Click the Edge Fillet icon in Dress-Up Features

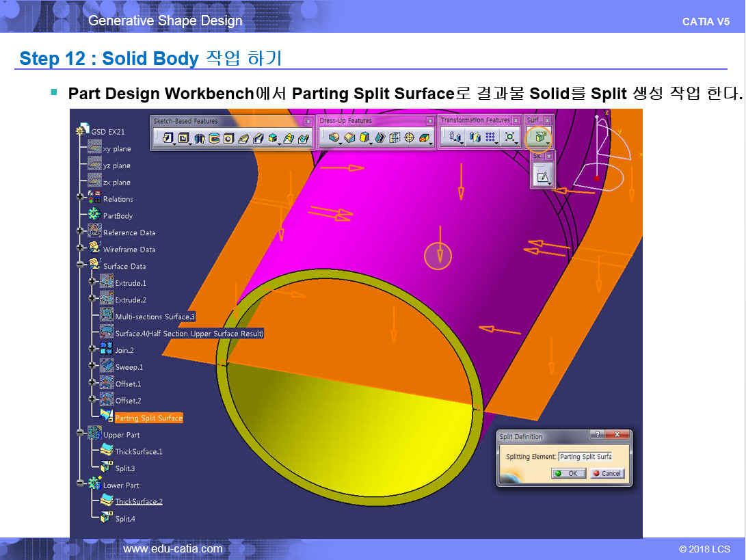[334, 138]
